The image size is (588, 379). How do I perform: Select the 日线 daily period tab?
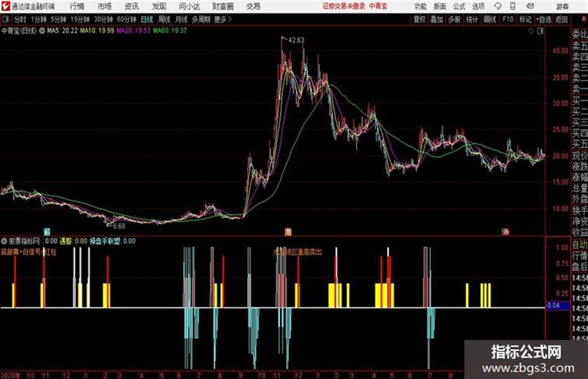(x=147, y=19)
